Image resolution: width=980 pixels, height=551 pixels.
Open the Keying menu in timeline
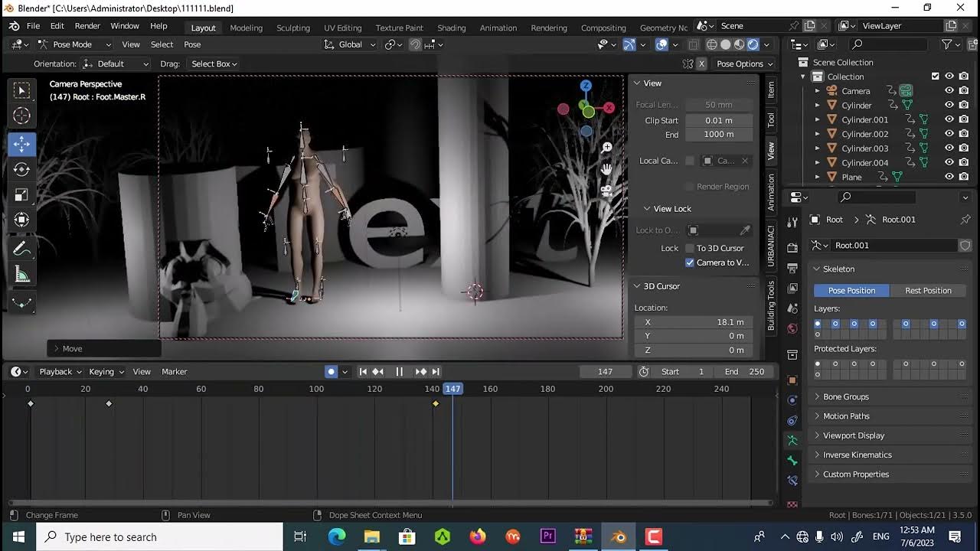coord(106,372)
